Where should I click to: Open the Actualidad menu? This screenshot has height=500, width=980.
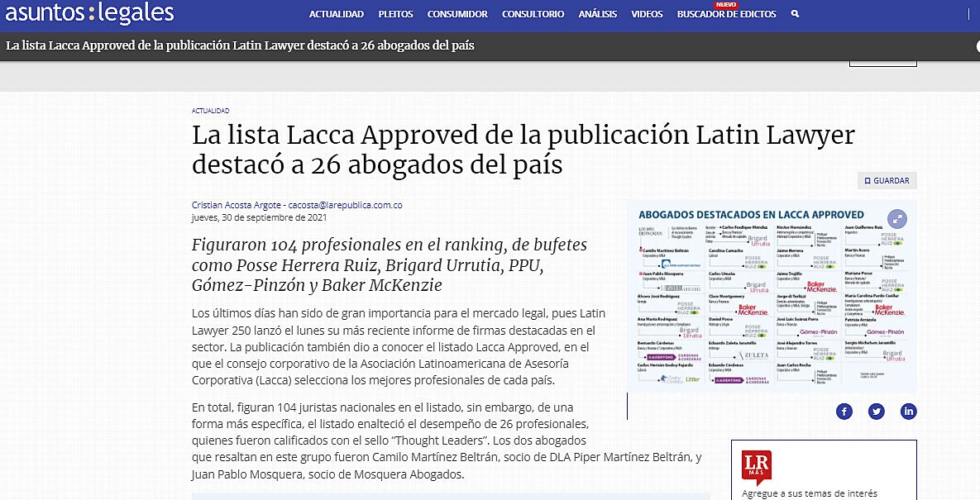[337, 14]
